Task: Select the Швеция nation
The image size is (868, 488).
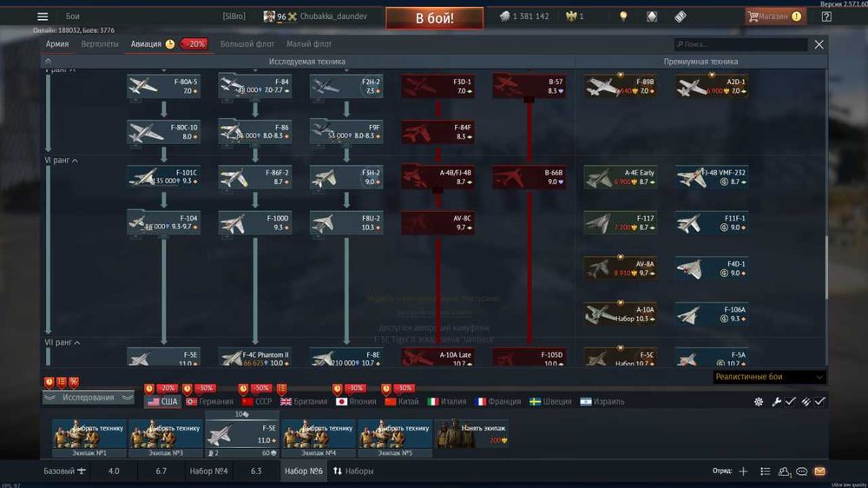Action: click(550, 401)
